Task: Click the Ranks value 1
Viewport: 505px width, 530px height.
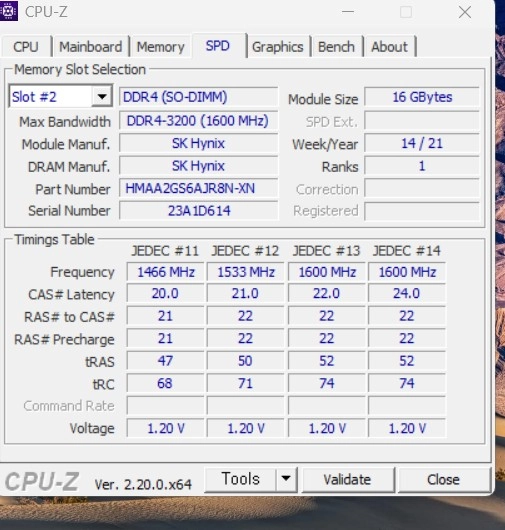Action: [x=422, y=166]
